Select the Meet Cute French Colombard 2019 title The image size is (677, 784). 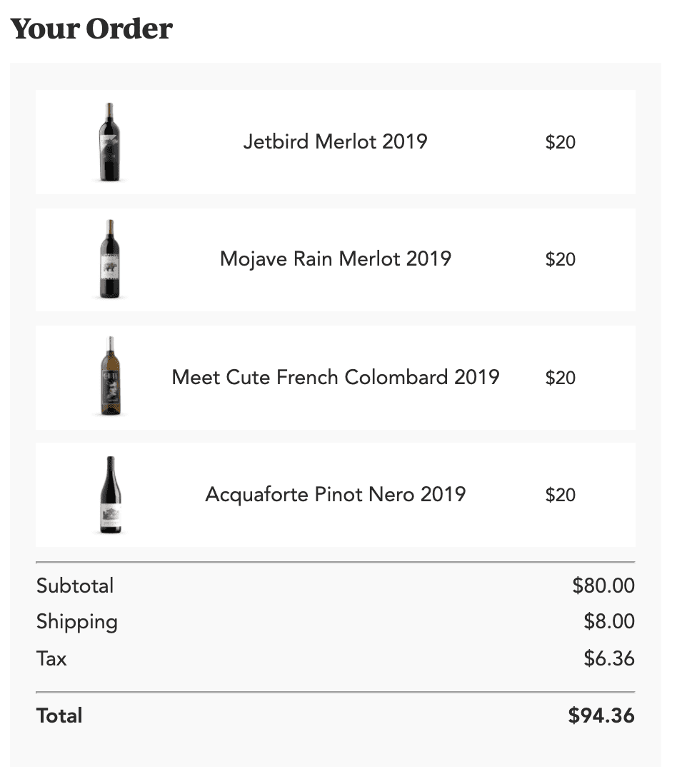point(336,377)
